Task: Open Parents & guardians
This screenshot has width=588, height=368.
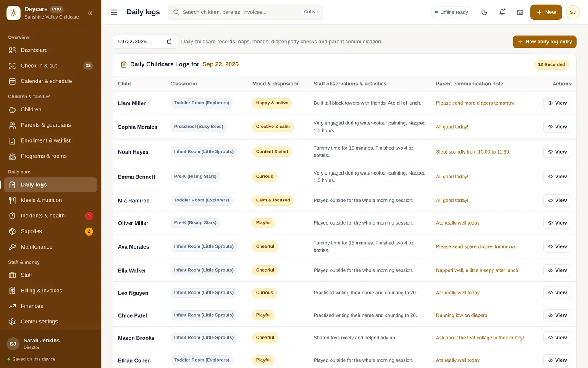Action: point(50,125)
